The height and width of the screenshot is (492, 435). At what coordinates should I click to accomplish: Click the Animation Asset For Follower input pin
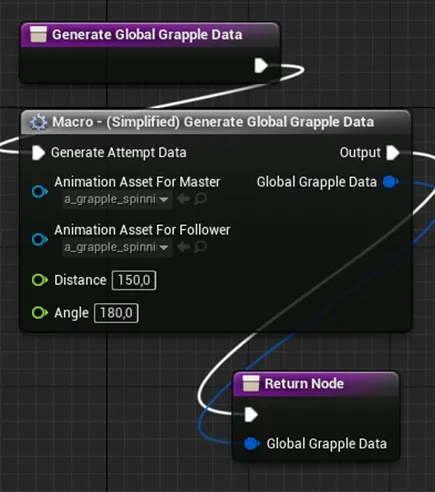(40, 239)
